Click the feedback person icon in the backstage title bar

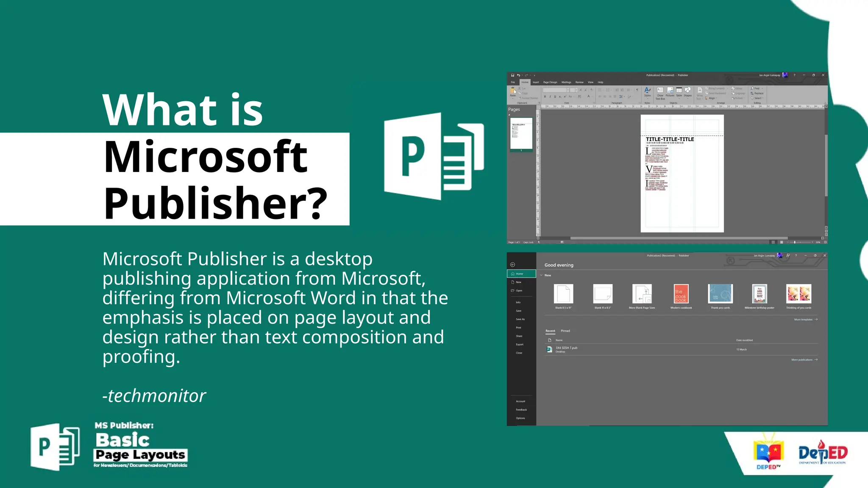pos(788,255)
